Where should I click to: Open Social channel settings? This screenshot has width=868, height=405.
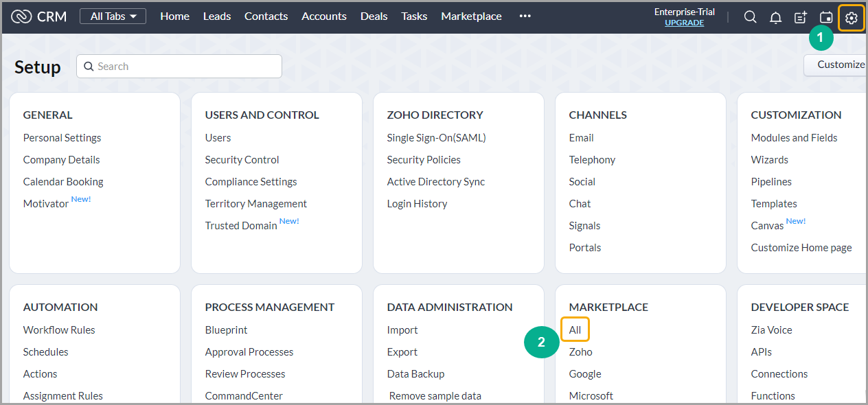[582, 182]
